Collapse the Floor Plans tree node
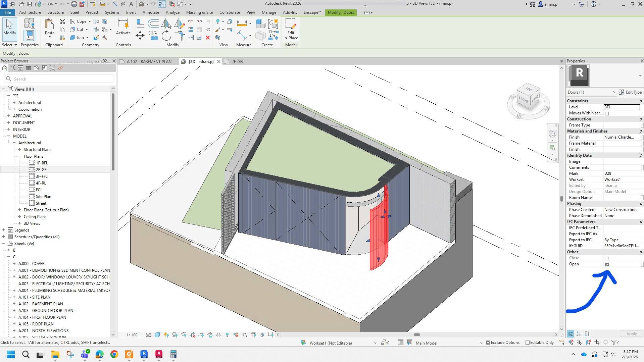The image size is (644, 362). [19, 156]
